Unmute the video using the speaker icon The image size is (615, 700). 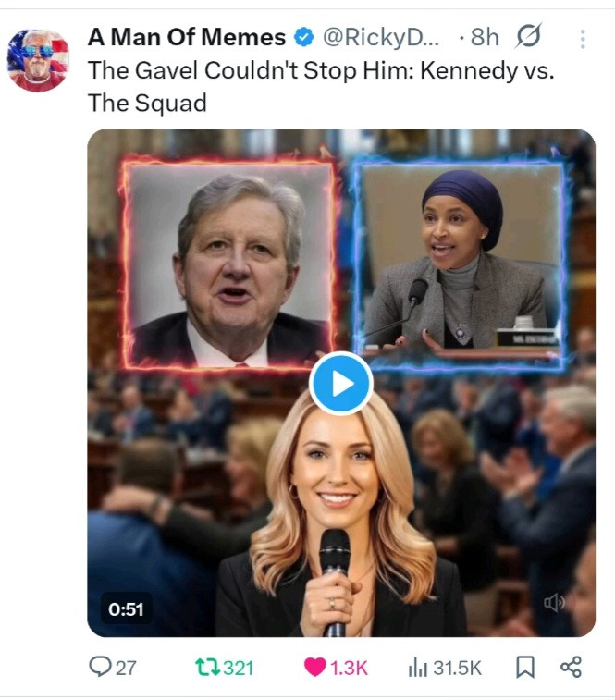[555, 603]
